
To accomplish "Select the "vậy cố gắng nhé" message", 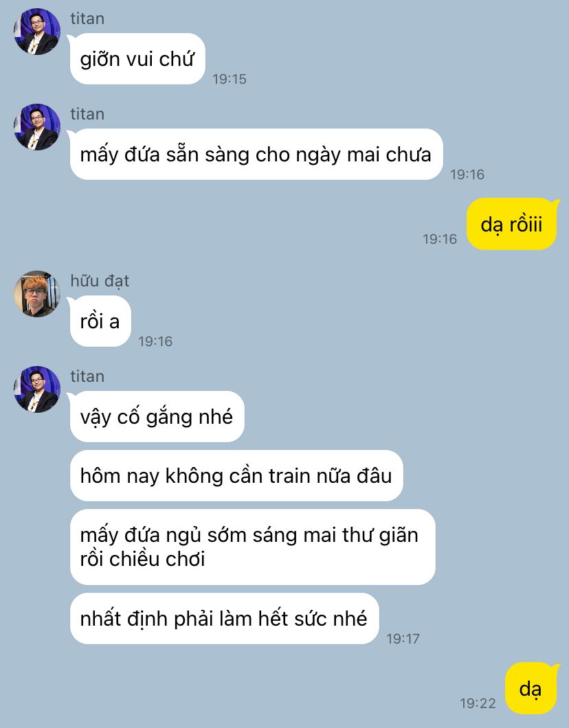I will pyautogui.click(x=157, y=416).
